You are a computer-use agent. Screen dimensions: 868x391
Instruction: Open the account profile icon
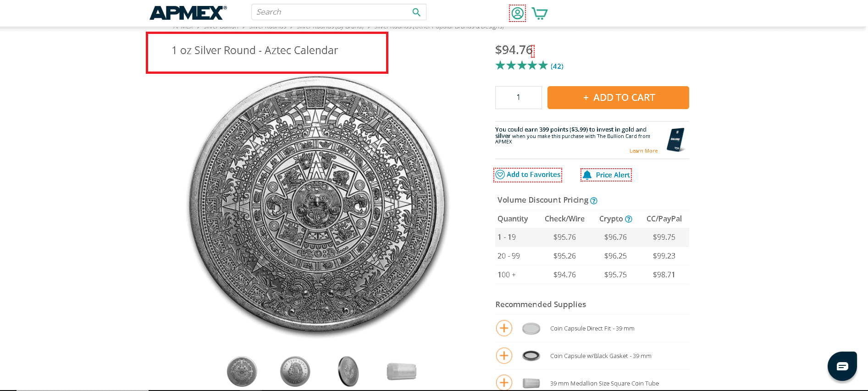pos(517,13)
